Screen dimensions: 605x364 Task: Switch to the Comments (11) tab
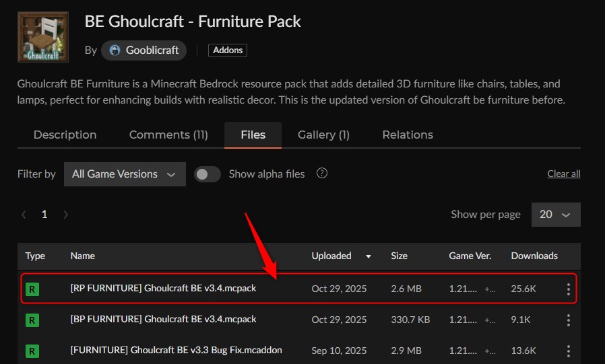[168, 135]
